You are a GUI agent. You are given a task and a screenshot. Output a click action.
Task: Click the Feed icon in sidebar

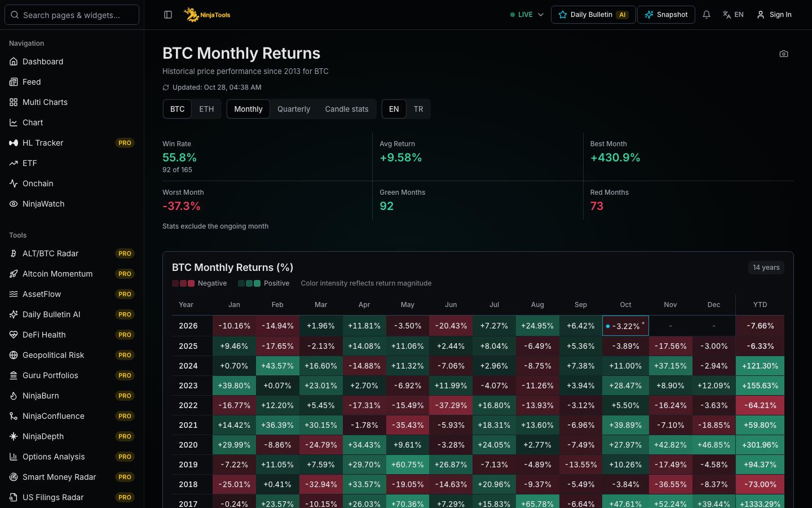pyautogui.click(x=14, y=82)
